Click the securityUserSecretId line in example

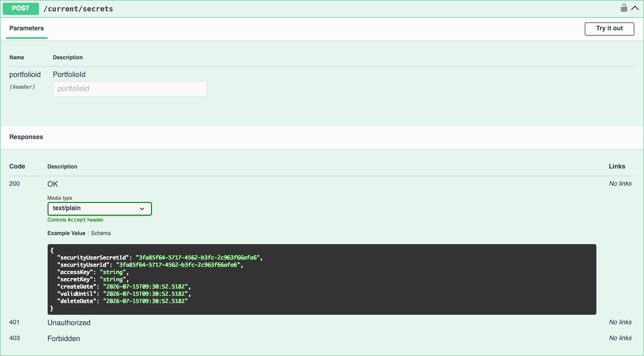(x=160, y=258)
